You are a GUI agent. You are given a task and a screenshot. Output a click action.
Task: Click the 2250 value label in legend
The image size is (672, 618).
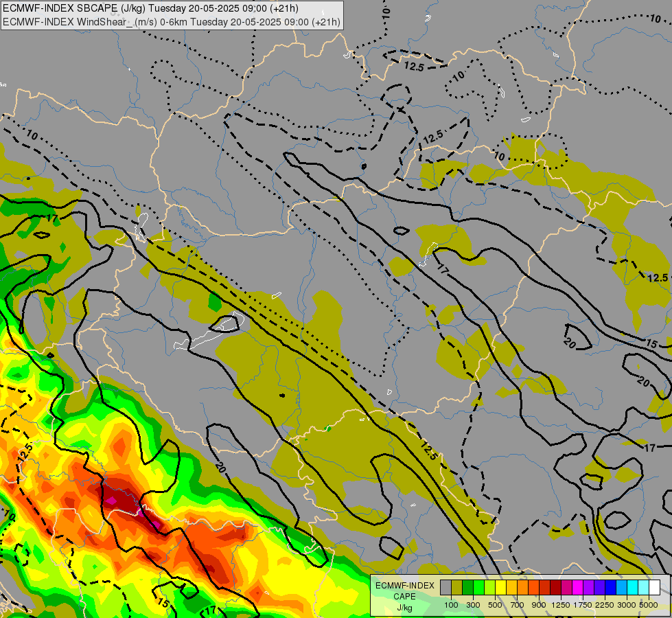pyautogui.click(x=605, y=605)
